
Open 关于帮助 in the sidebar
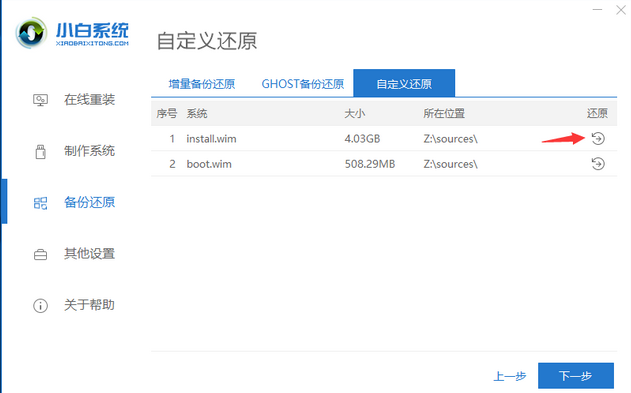89,305
